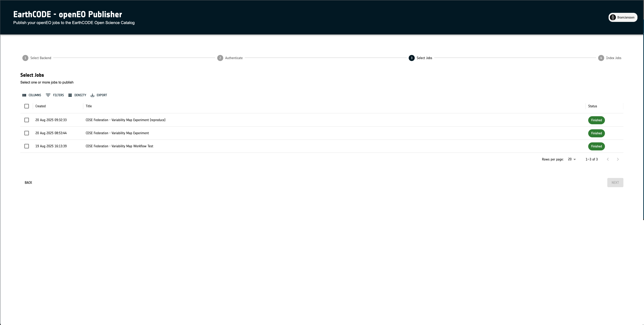
Task: Click the Density icon
Action: point(70,95)
